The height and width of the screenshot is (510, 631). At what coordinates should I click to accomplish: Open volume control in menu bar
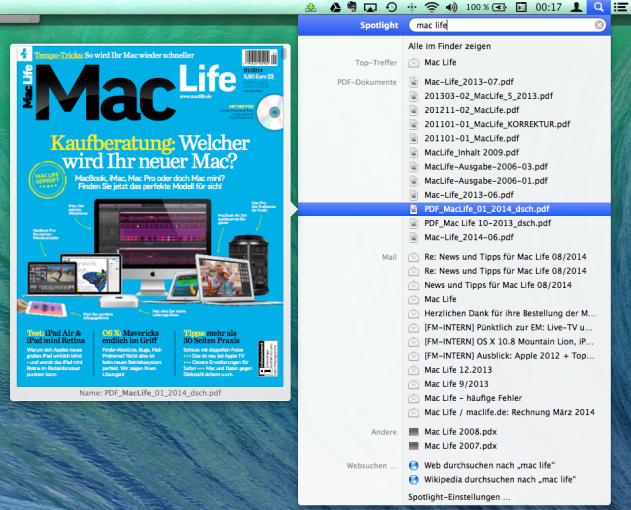point(452,7)
